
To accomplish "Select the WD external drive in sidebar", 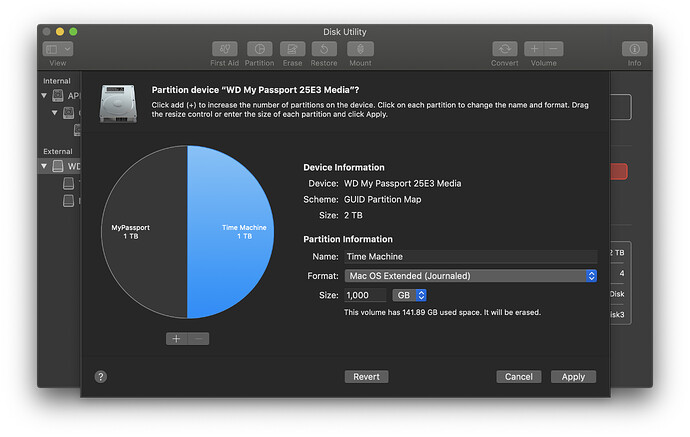I will pos(58,166).
